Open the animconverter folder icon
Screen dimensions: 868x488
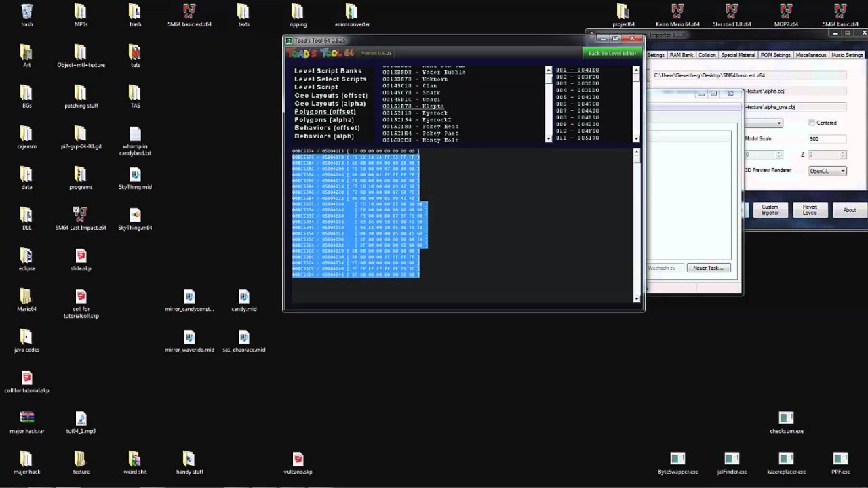(x=352, y=12)
